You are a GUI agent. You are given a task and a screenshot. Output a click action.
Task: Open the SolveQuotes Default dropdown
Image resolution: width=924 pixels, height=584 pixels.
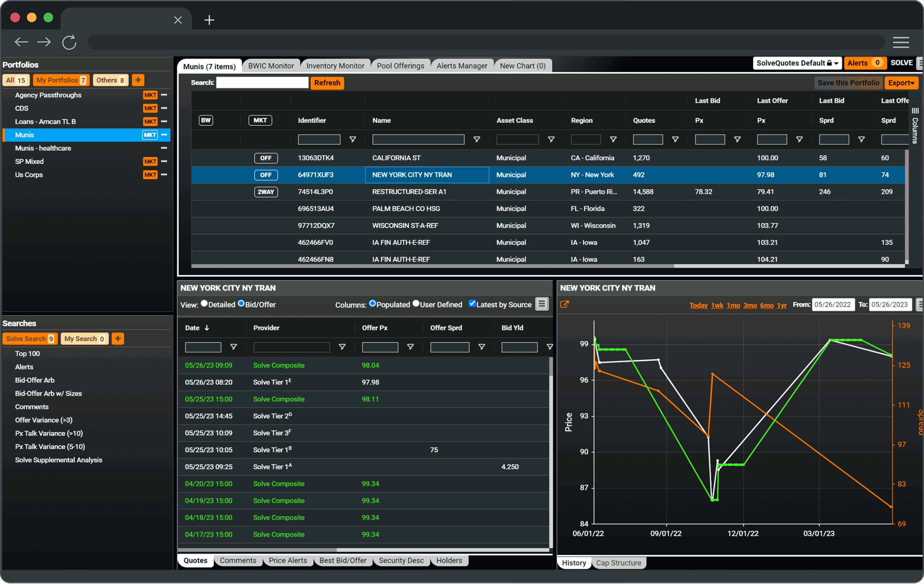click(797, 63)
